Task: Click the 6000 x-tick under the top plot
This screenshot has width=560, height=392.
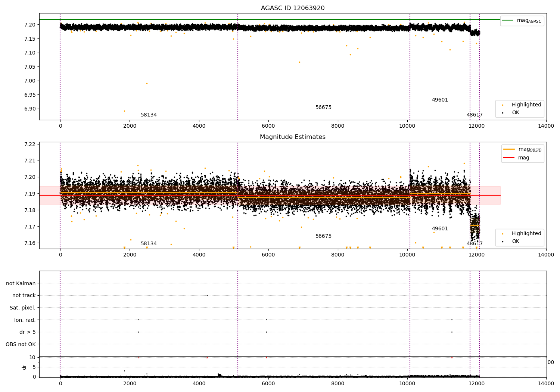Action: (x=268, y=126)
